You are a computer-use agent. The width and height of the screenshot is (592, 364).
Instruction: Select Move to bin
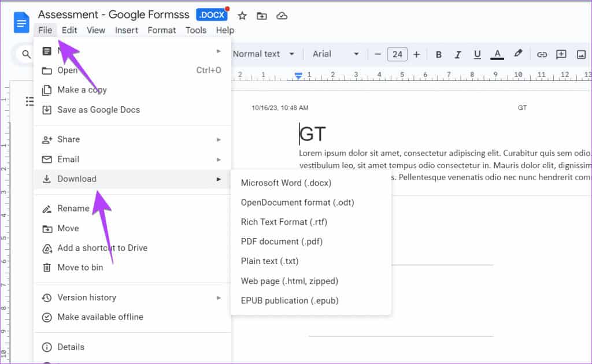coord(132,268)
